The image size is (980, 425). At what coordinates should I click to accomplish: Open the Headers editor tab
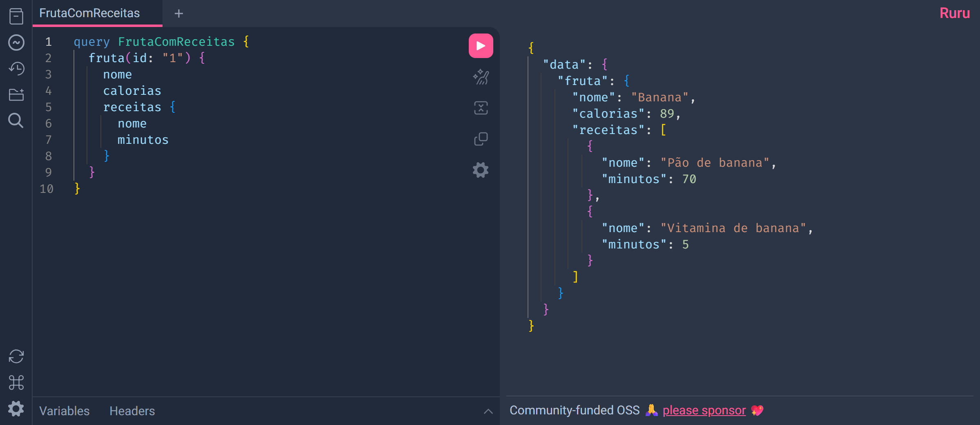click(132, 411)
